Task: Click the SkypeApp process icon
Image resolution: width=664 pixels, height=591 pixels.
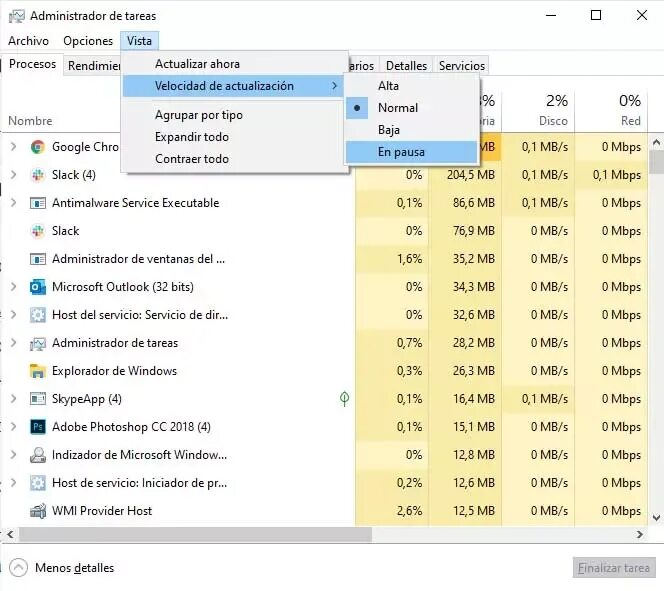Action: (38, 399)
